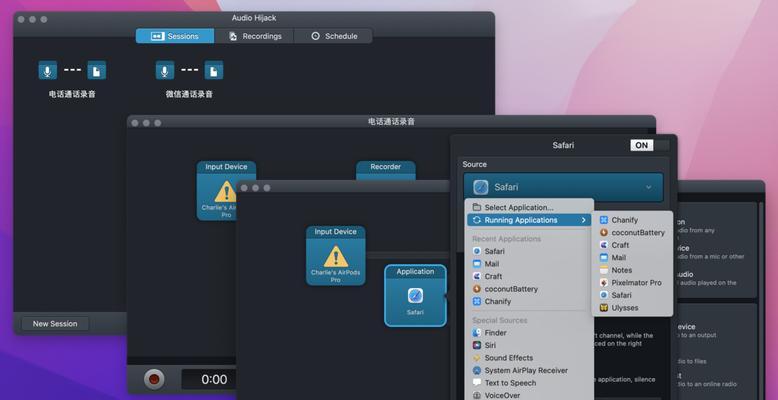This screenshot has height=400, width=778.
Task: Toggle the Safari block ON switch
Action: [x=649, y=145]
